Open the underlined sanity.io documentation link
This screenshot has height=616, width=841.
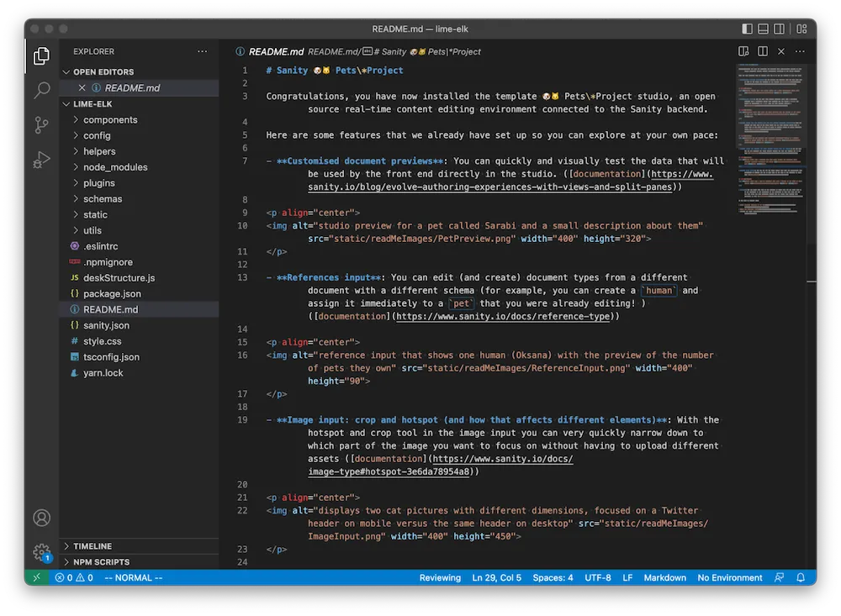click(x=471, y=187)
